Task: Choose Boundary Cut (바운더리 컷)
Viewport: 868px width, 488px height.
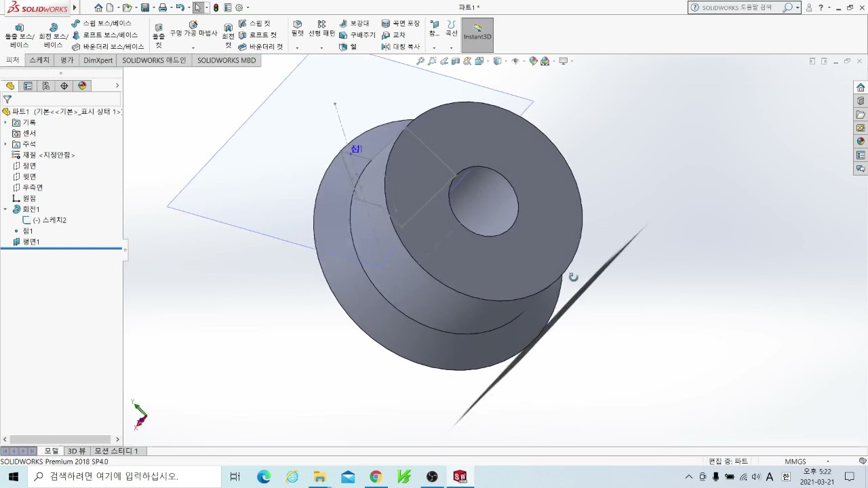Action: click(x=260, y=47)
